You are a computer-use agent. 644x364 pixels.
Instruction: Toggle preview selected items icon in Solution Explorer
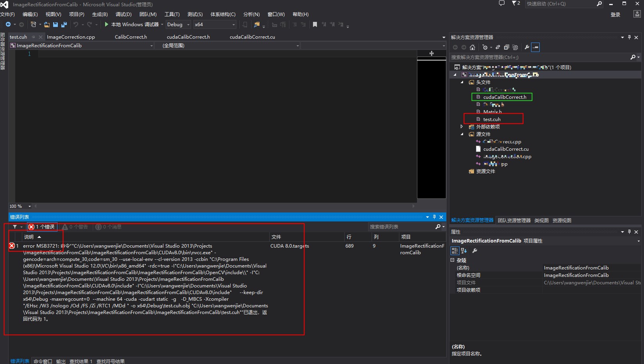(x=535, y=47)
